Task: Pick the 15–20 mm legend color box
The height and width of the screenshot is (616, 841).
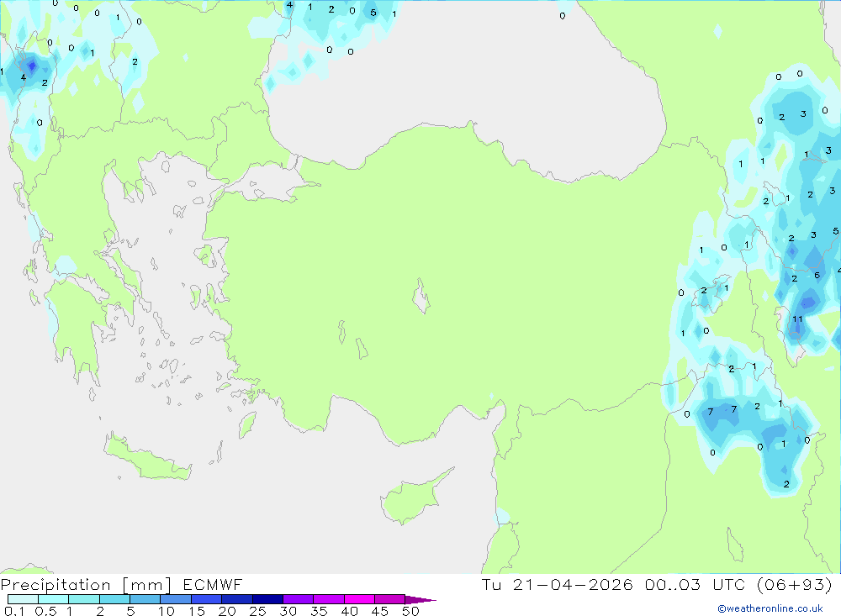Action: pos(206,599)
